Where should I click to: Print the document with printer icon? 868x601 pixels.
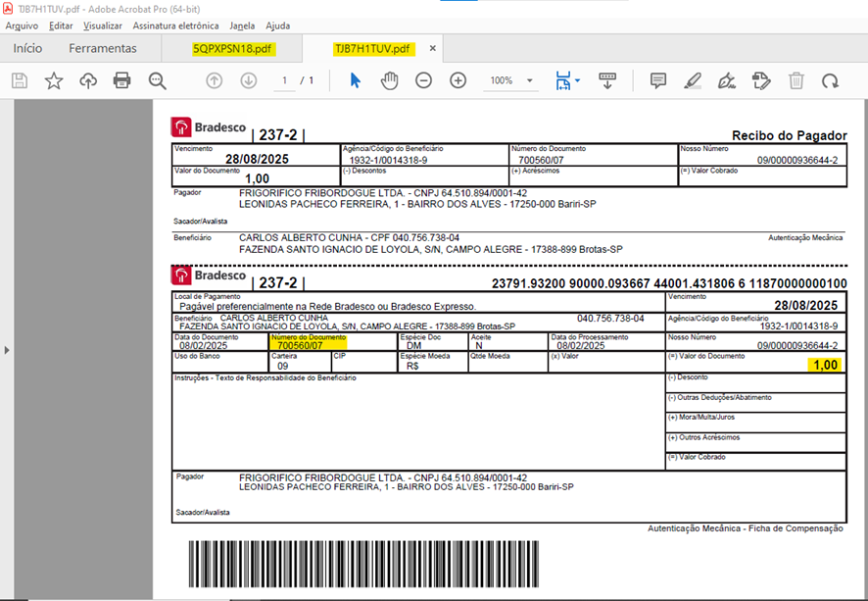point(121,80)
